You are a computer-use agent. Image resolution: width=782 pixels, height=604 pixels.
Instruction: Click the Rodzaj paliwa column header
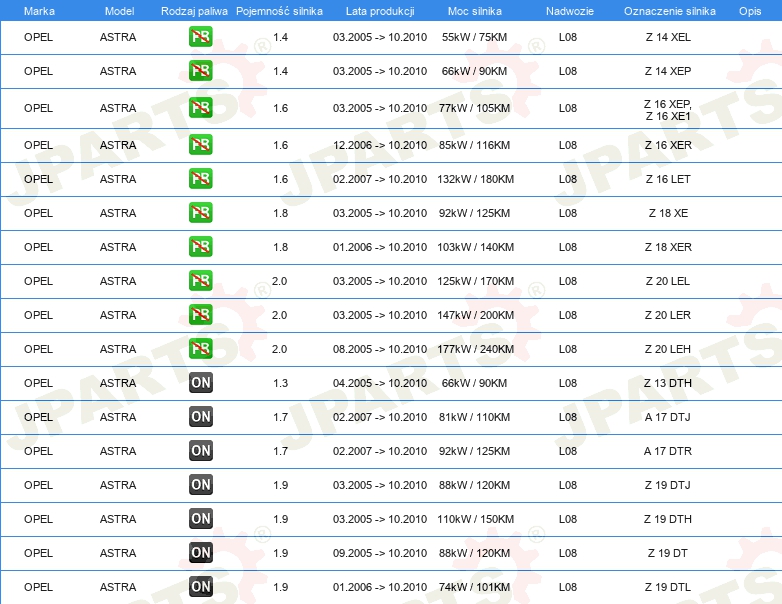tap(194, 11)
